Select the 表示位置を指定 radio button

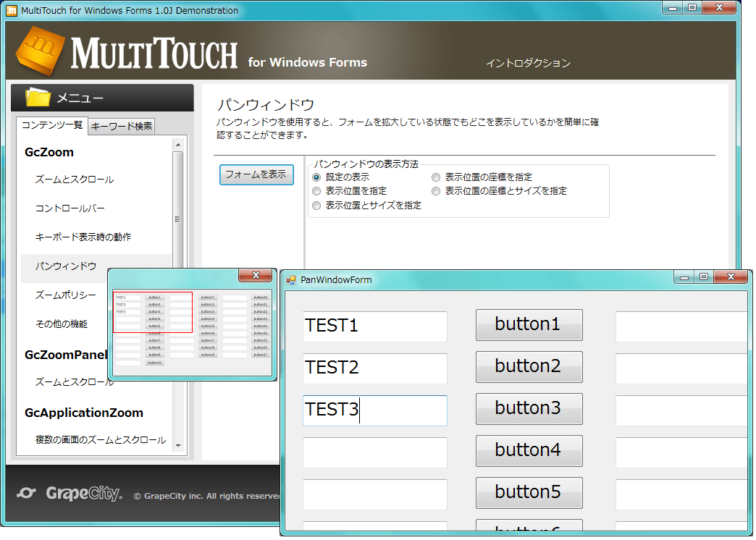[316, 190]
